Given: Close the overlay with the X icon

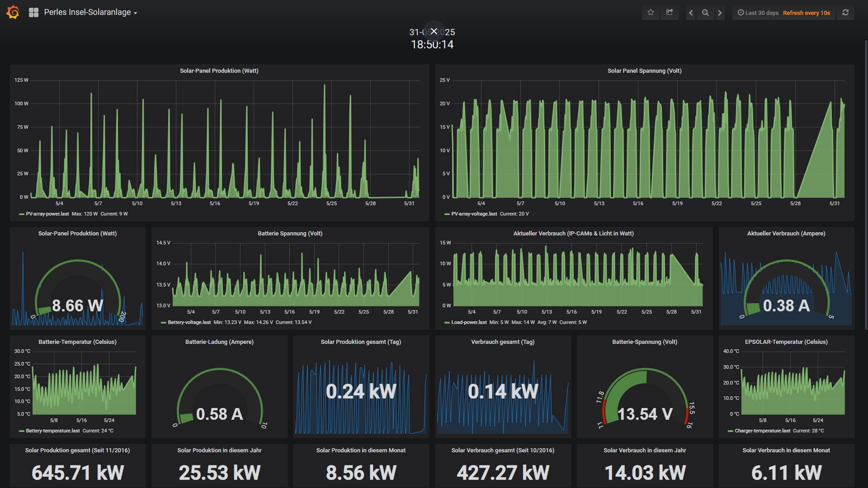Looking at the screenshot, I should click(434, 31).
